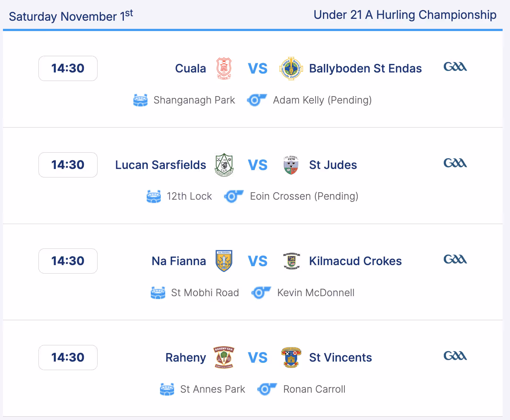
Task: Click the GAA logo on Cuala fixture
Action: pos(455,67)
